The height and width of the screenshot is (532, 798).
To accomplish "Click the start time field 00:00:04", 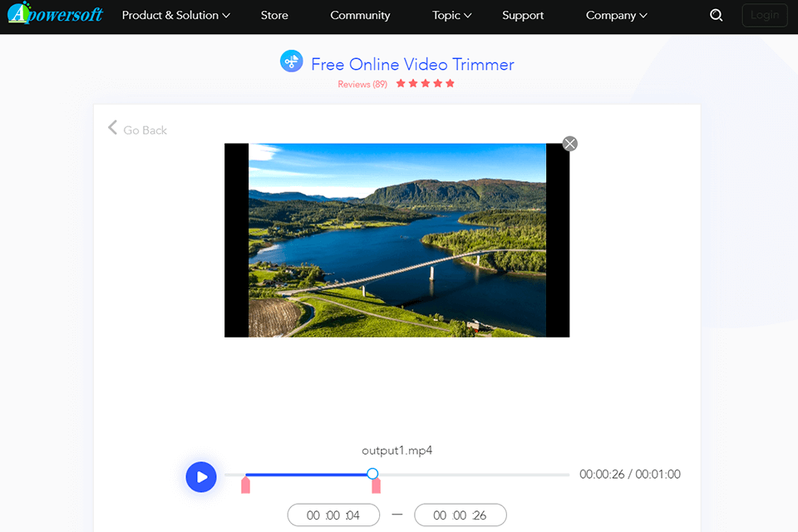I will 333,515.
